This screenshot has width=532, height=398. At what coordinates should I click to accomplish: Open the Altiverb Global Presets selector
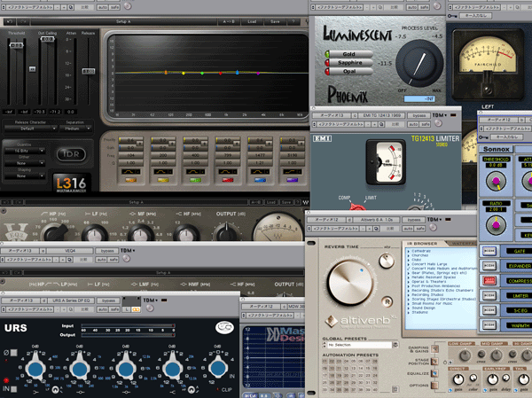click(360, 345)
